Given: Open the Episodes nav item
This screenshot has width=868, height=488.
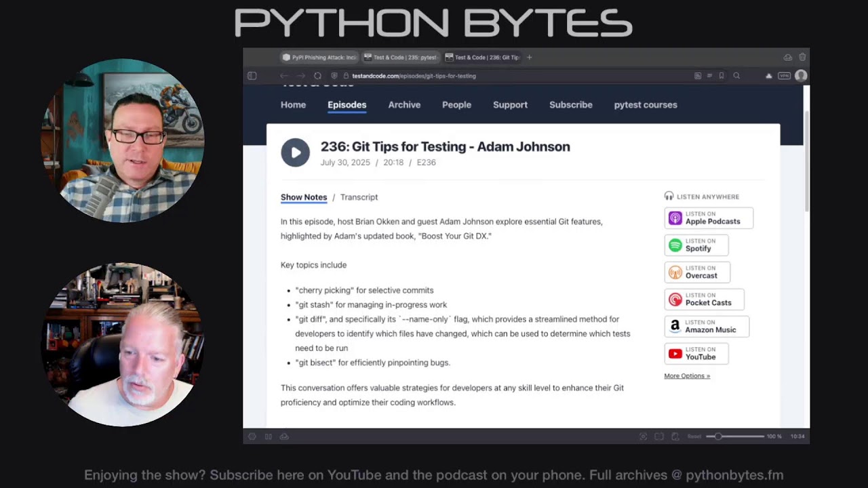Looking at the screenshot, I should [x=347, y=105].
